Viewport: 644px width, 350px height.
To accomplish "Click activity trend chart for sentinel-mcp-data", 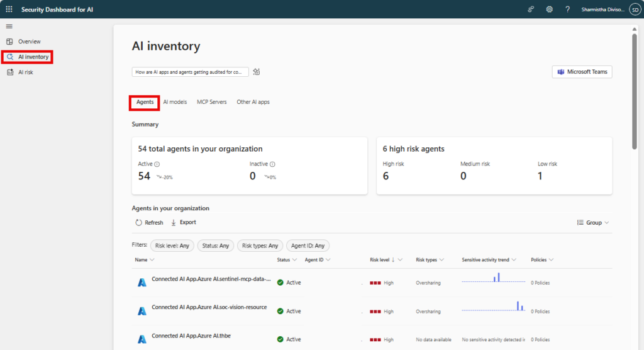I will pyautogui.click(x=493, y=278).
